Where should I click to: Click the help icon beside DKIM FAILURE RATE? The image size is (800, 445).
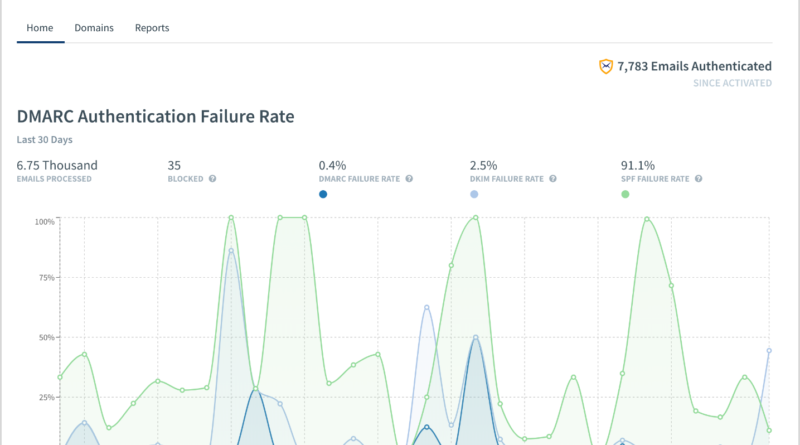pyautogui.click(x=553, y=179)
